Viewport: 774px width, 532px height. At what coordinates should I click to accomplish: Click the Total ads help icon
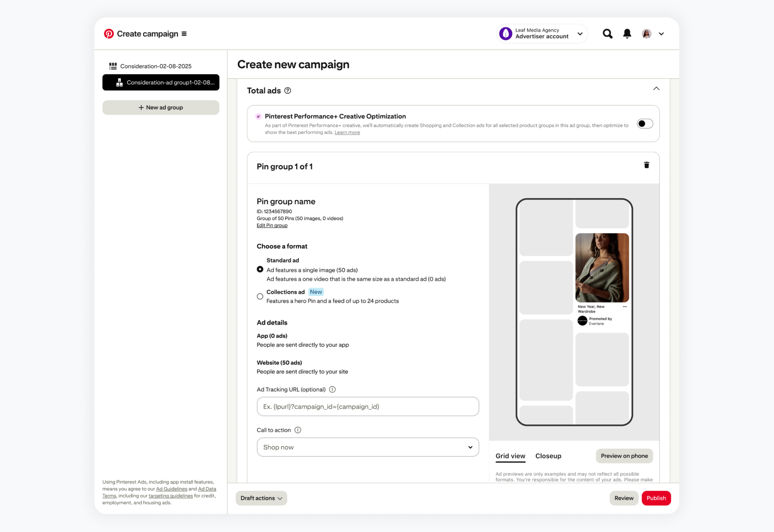pos(288,91)
